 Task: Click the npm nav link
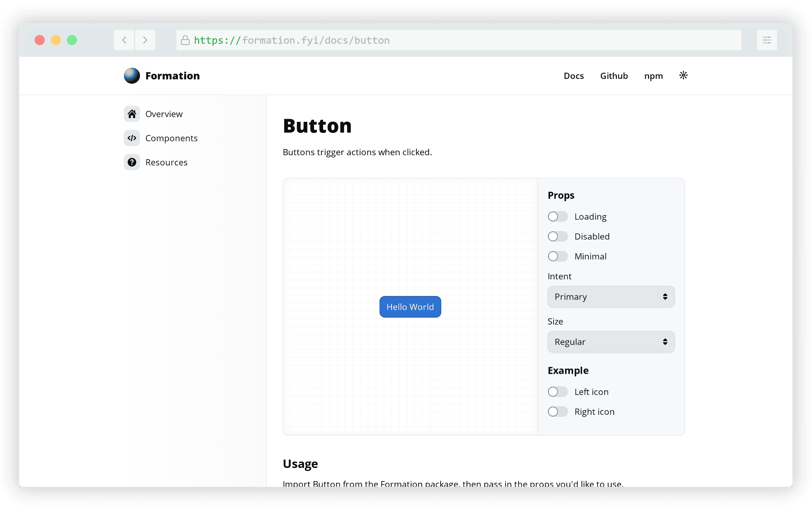point(653,76)
